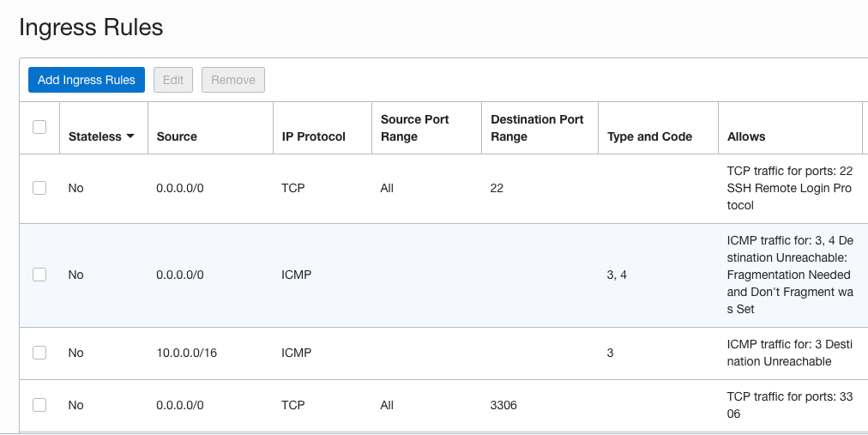Check the ICMP 3, 4 rule checkbox
The width and height of the screenshot is (868, 435).
point(39,275)
